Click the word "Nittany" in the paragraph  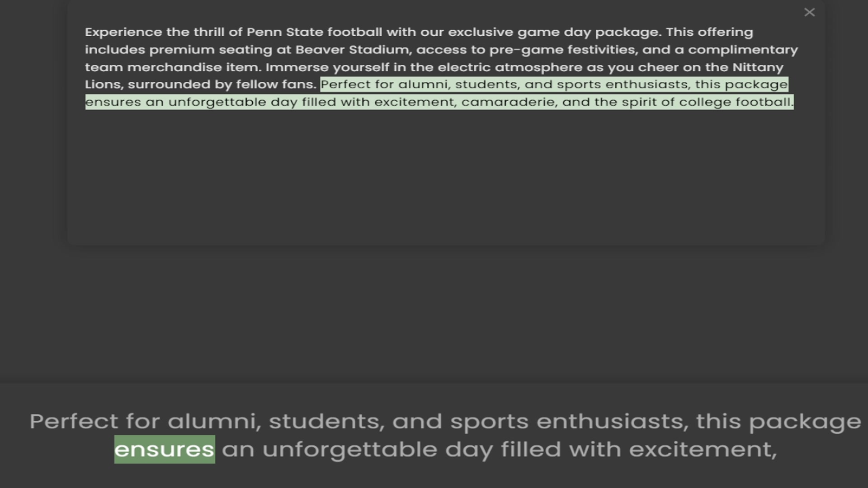(x=758, y=68)
